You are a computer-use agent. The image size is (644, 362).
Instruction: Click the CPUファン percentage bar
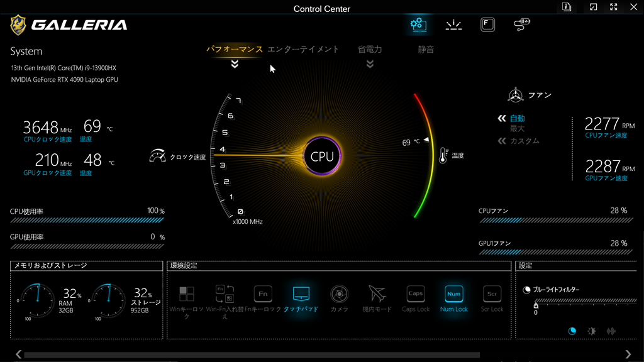click(556, 221)
